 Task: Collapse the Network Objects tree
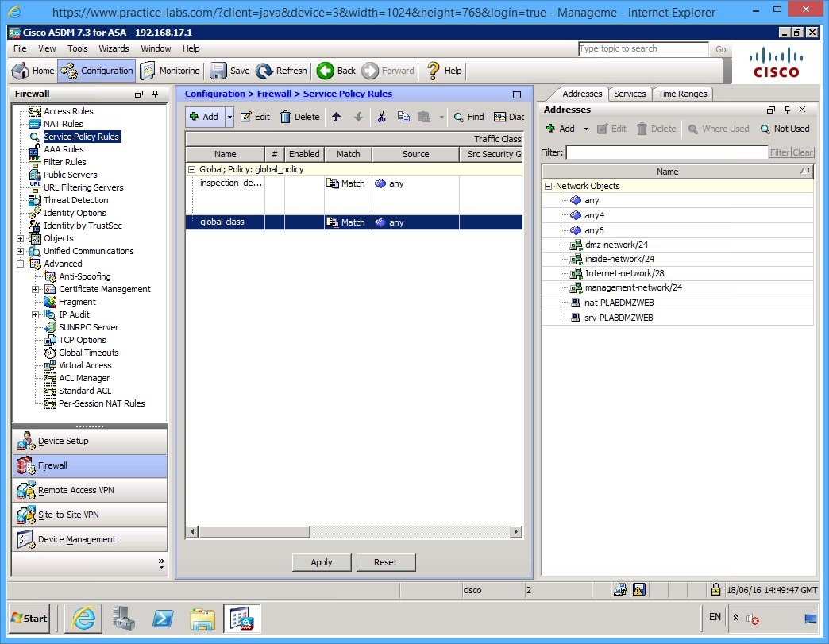546,185
